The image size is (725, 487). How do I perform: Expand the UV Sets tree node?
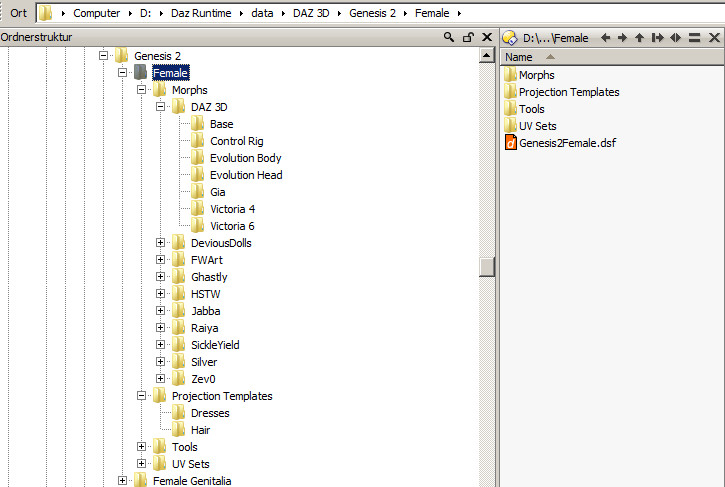click(141, 464)
